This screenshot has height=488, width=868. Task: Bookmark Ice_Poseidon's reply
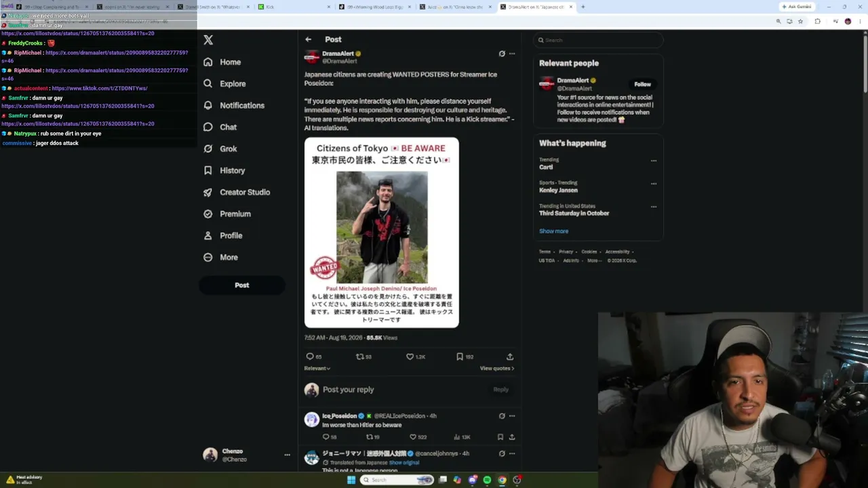(x=500, y=437)
